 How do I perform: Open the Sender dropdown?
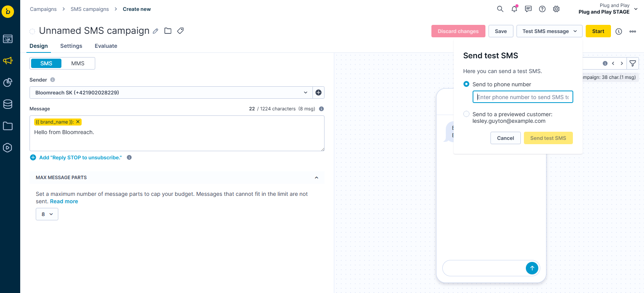[171, 92]
